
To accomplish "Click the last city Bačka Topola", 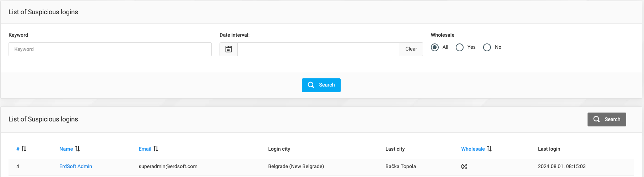I will coord(401,166).
